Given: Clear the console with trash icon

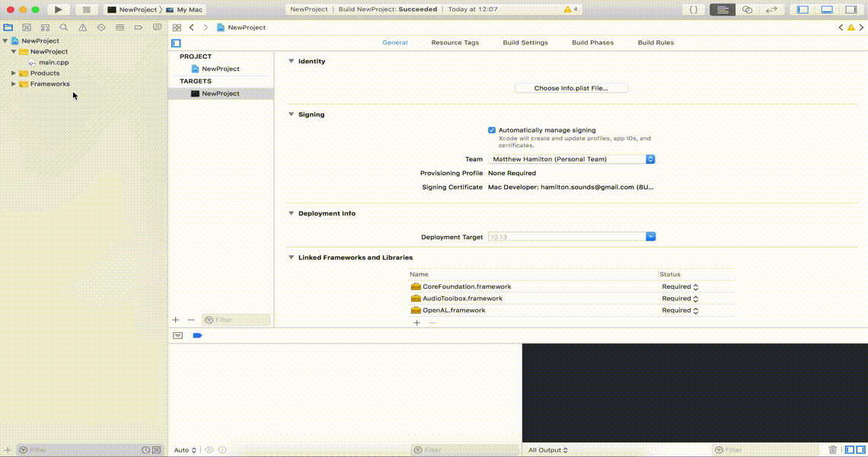Looking at the screenshot, I should [x=832, y=450].
